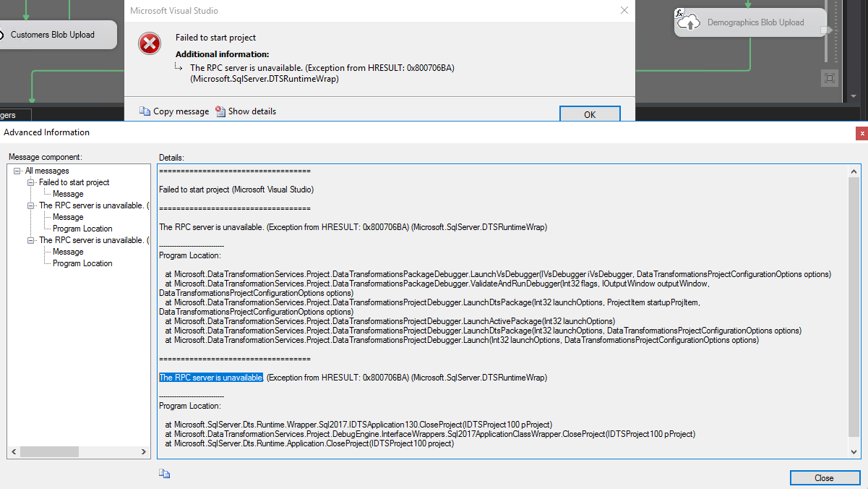Click the left arrow of the message tree scrollbar
This screenshot has height=489, width=868.
click(14, 452)
